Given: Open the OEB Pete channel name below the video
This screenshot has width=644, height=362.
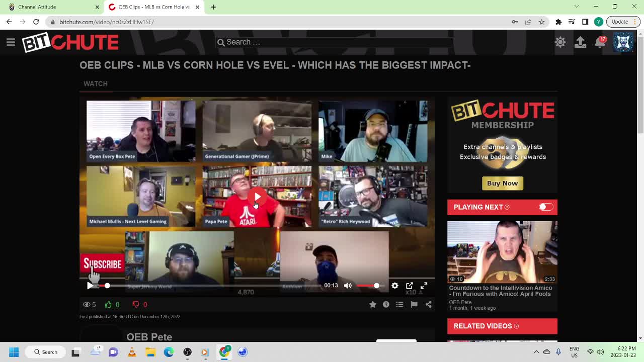Looking at the screenshot, I should tap(149, 337).
